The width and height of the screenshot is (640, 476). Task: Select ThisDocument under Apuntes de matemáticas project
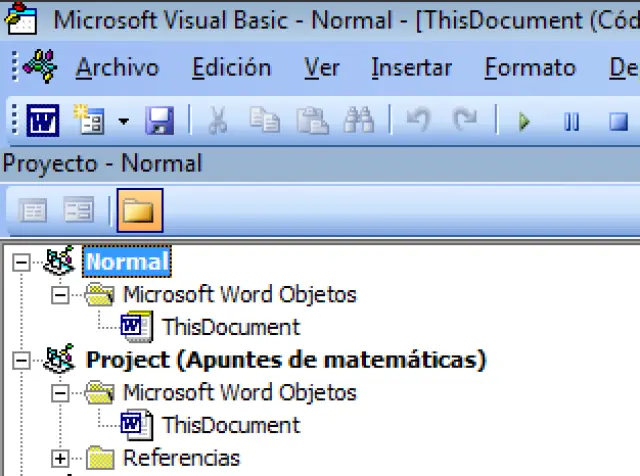pos(230,425)
